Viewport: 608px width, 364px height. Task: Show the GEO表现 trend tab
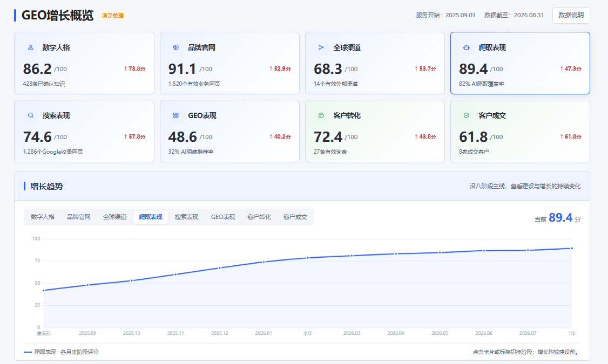pos(223,217)
